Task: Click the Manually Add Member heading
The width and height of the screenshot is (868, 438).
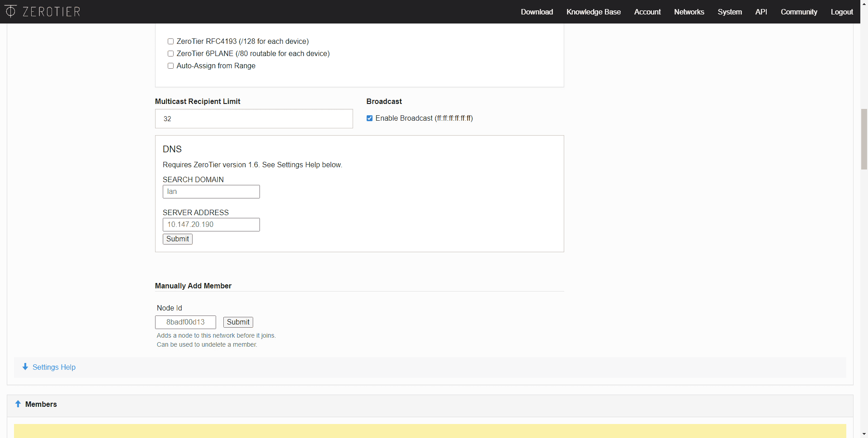Action: tap(193, 286)
